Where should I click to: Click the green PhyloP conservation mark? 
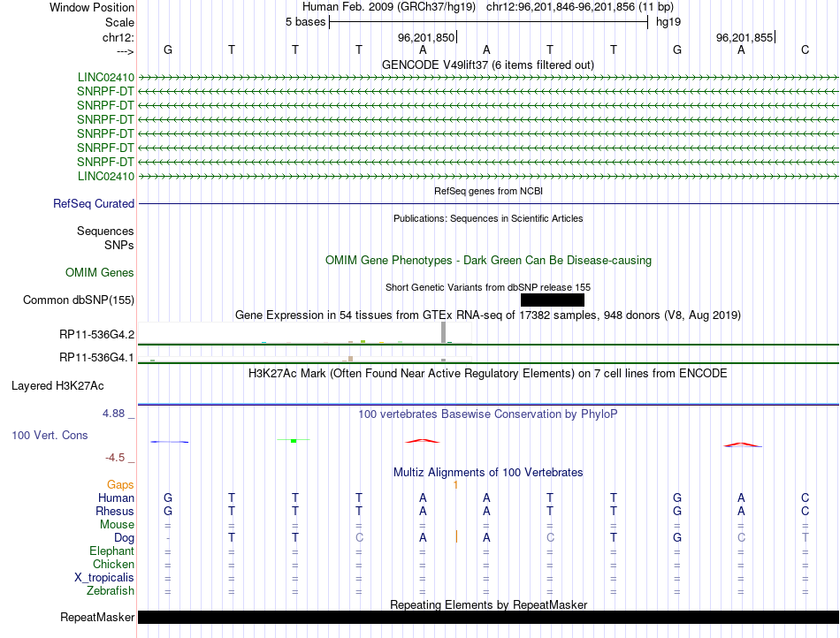pos(294,440)
